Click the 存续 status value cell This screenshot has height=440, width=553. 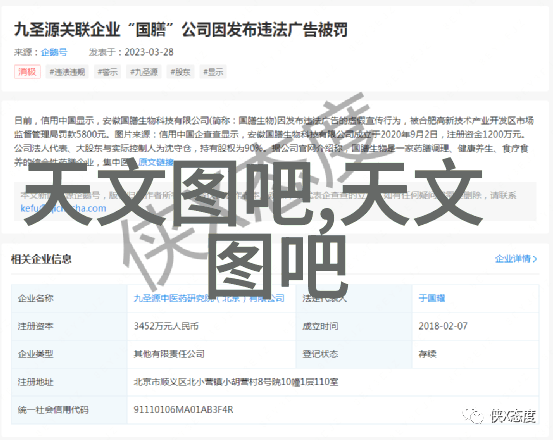(475, 354)
